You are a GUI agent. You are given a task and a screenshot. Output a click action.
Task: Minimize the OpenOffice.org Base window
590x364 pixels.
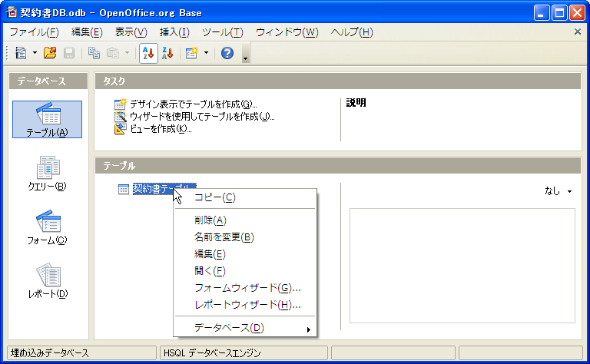(542, 13)
